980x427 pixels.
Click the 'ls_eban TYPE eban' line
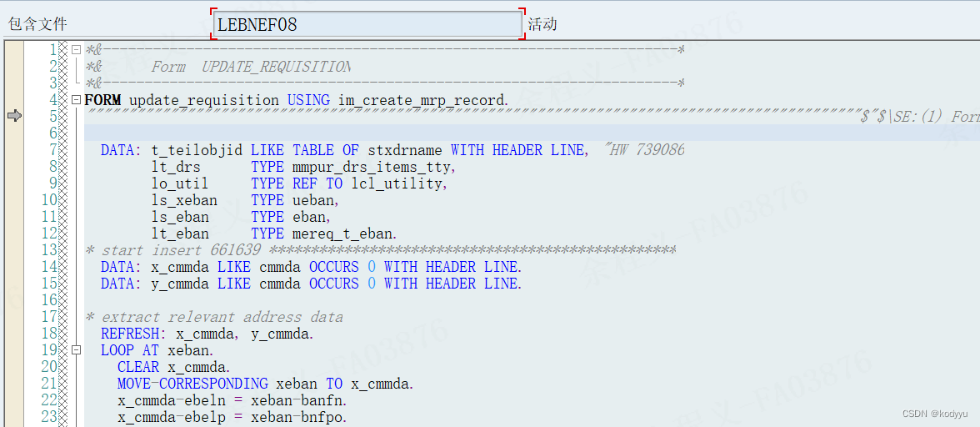pyautogui.click(x=241, y=217)
